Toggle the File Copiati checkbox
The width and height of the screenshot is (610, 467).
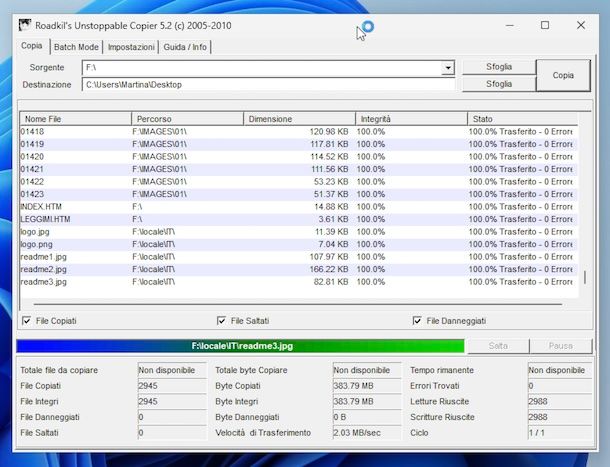tap(26, 321)
